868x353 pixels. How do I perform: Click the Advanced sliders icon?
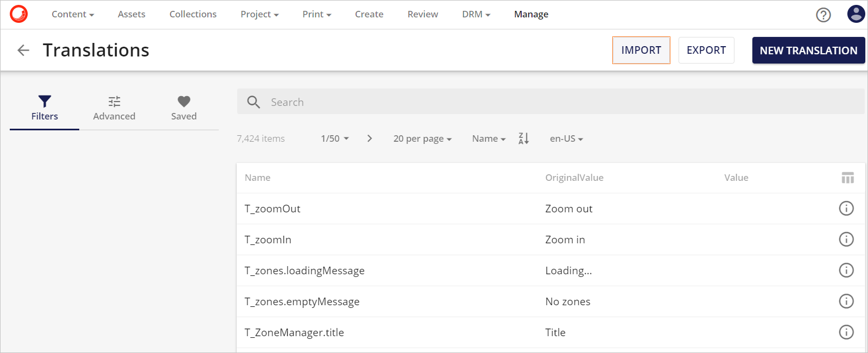[114, 101]
